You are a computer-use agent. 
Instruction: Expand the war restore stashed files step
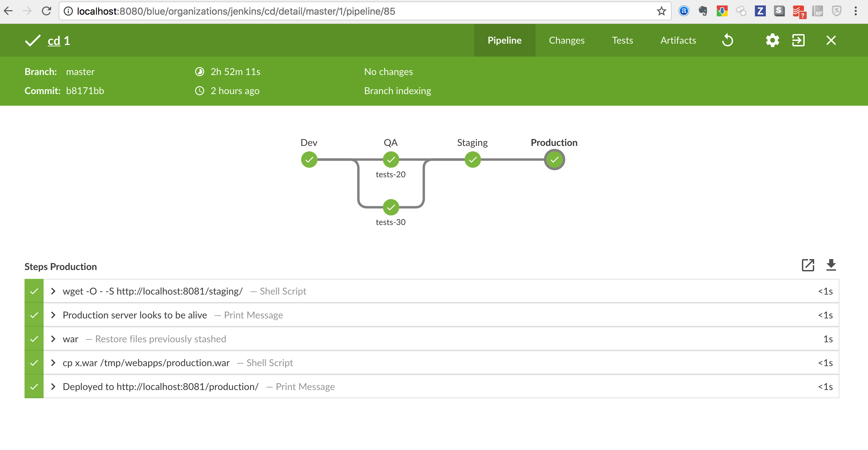(53, 339)
